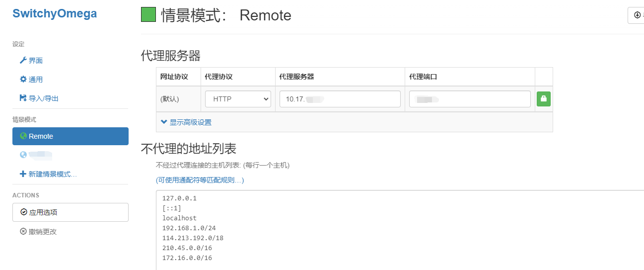
Task: Click the checkmark icon in 应用选项
Action: tap(24, 212)
